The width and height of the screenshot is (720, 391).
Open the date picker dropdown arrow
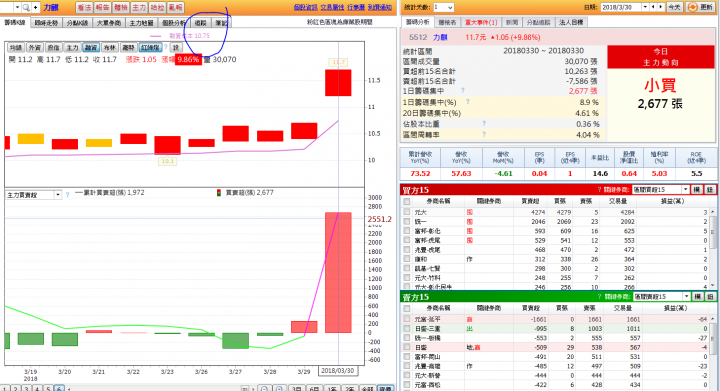click(x=645, y=7)
